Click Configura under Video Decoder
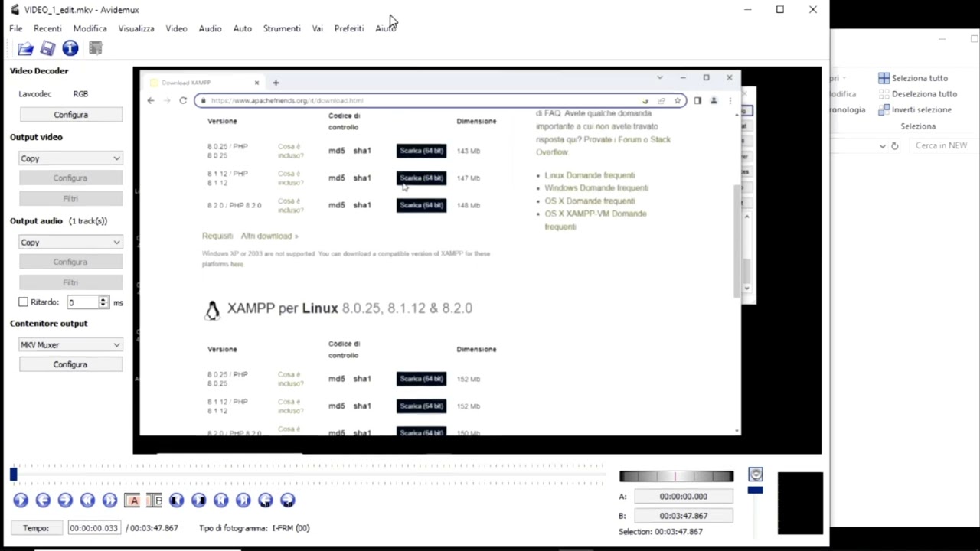Viewport: 980px width, 551px height. [x=70, y=115]
